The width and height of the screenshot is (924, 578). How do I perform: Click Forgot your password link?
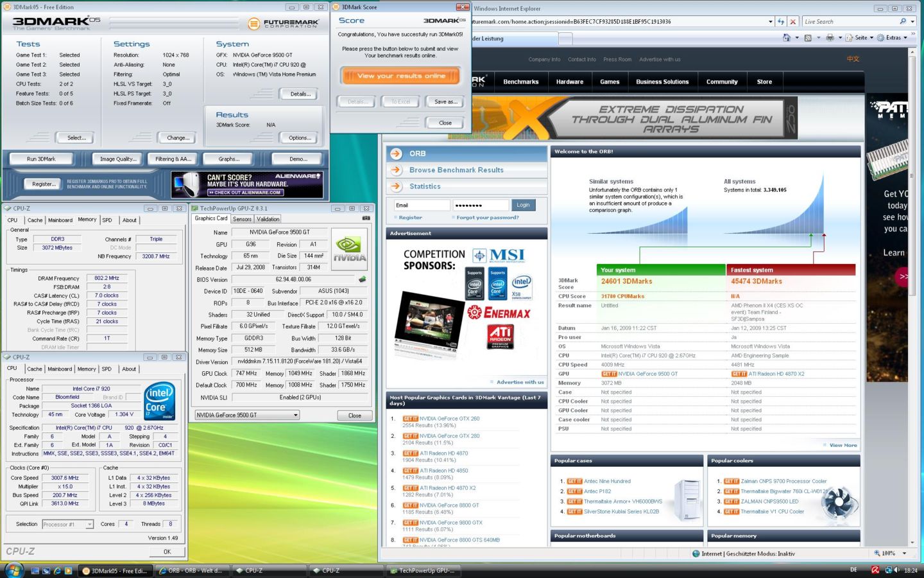[488, 218]
